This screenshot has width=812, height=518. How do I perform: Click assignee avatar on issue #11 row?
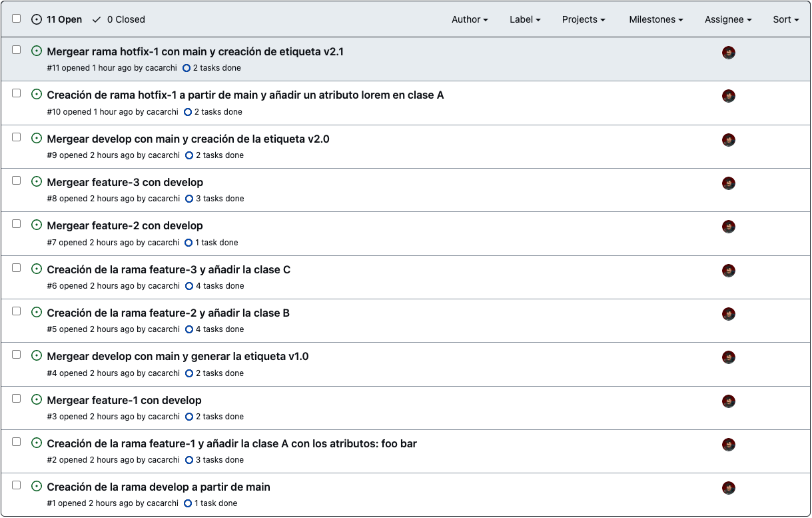click(729, 53)
